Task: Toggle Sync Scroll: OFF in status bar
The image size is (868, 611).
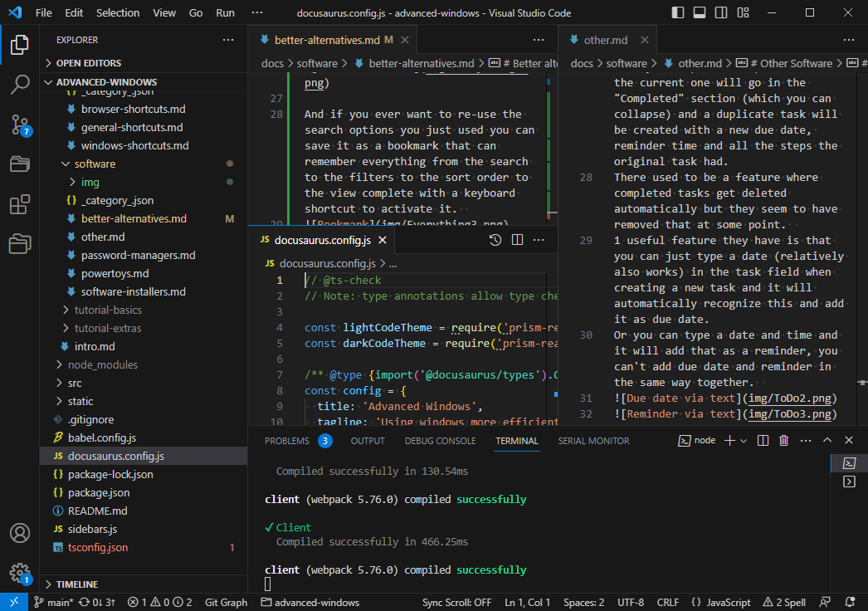Action: tap(456, 602)
